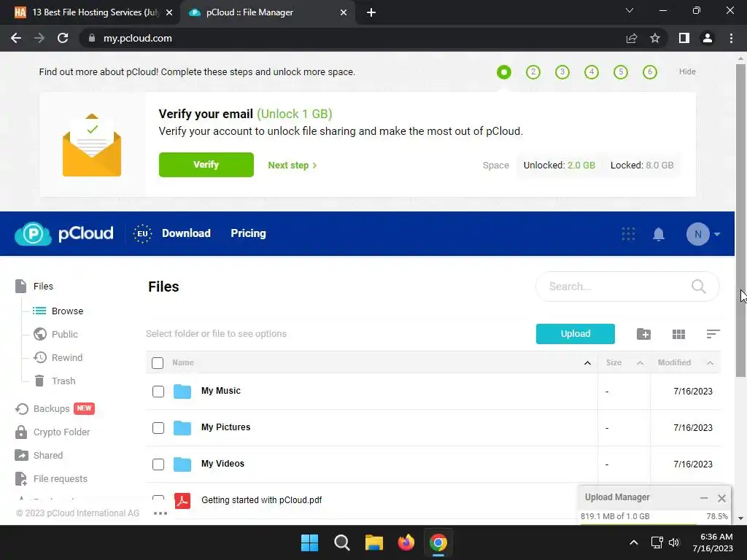This screenshot has height=560, width=747.
Task: Sort by the Size column arrow
Action: pyautogui.click(x=640, y=363)
